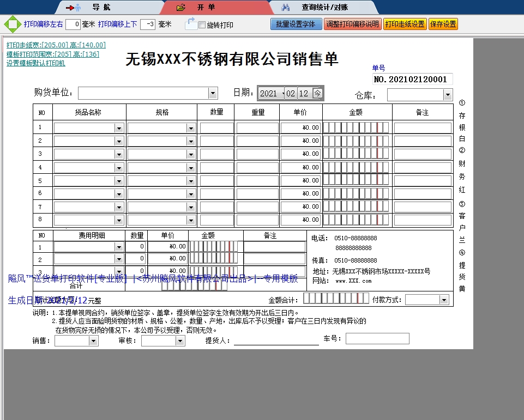Viewport: 524px width, 420px height.
Task: Click the rotate print arrow icon
Action: coord(190,23)
